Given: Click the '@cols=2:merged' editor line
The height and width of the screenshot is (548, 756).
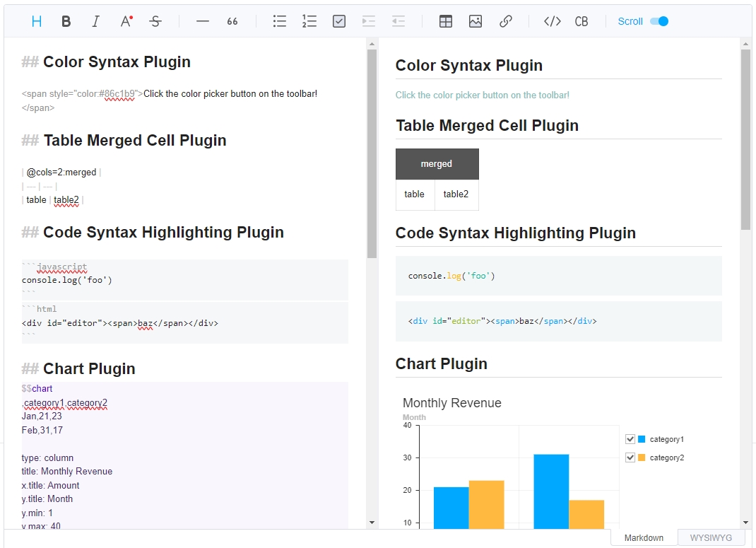Looking at the screenshot, I should click(61, 173).
